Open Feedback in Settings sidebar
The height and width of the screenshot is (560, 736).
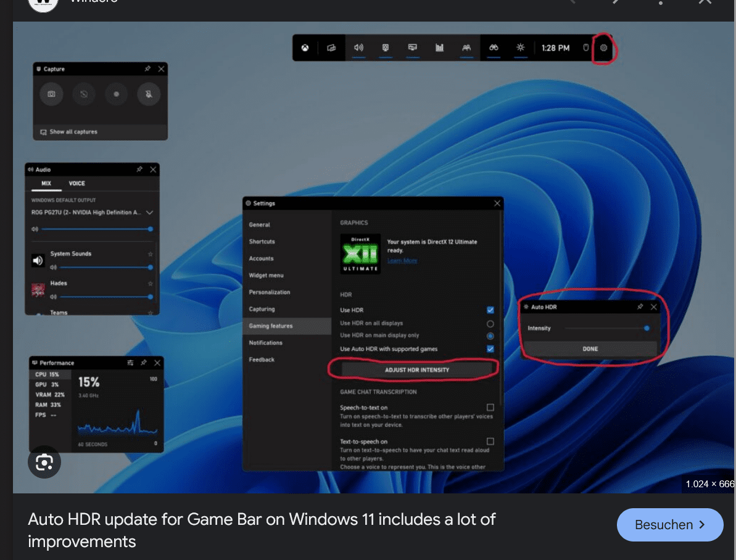[287, 360]
